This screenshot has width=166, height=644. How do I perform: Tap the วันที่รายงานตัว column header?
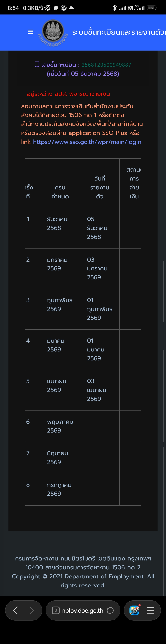(x=100, y=187)
